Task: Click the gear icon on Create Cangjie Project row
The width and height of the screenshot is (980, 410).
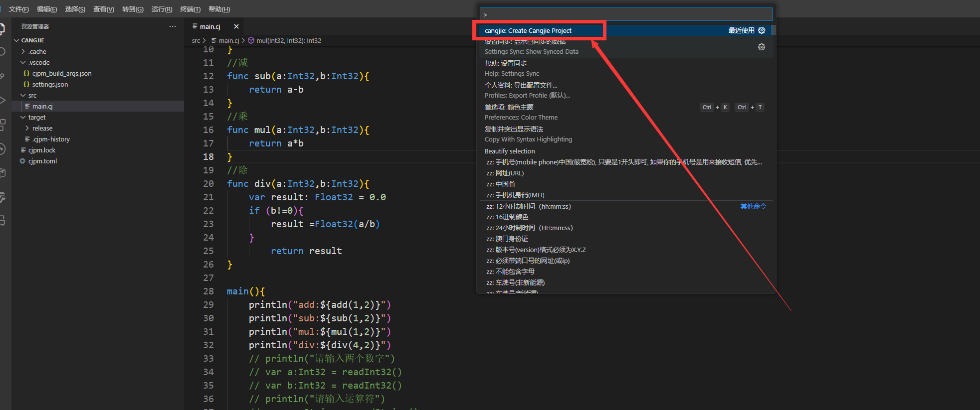Action: pyautogui.click(x=762, y=30)
